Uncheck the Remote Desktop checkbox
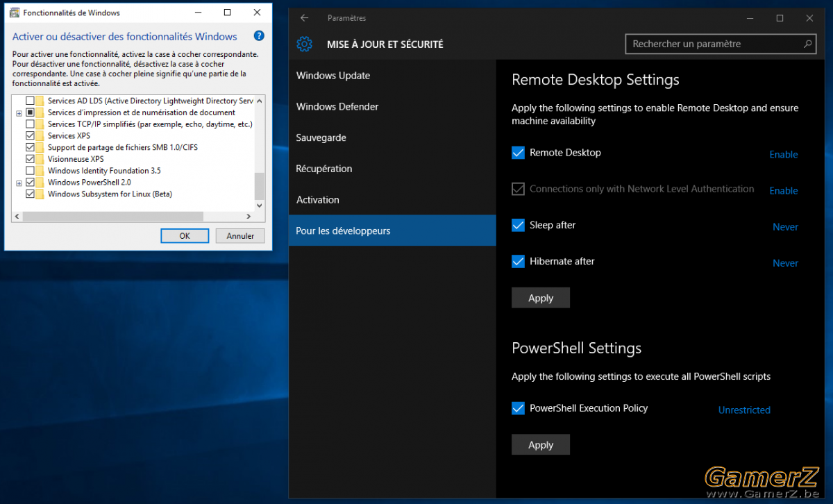Viewport: 833px width, 504px height. 518,153
